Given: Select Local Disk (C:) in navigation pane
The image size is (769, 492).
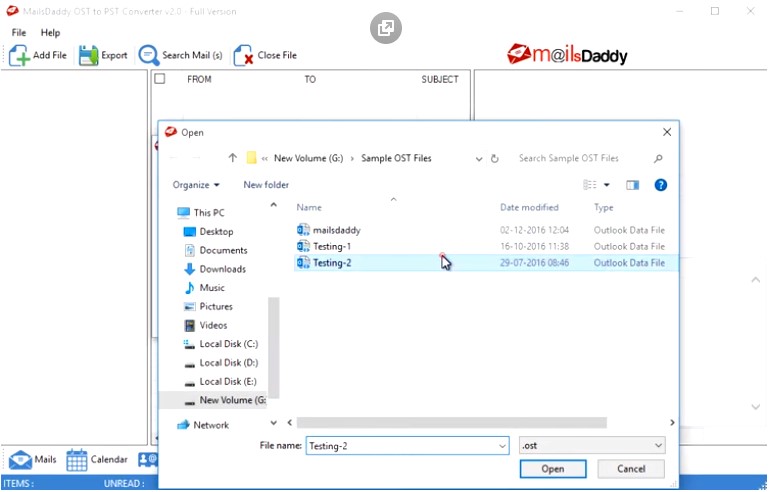Looking at the screenshot, I should (x=229, y=344).
